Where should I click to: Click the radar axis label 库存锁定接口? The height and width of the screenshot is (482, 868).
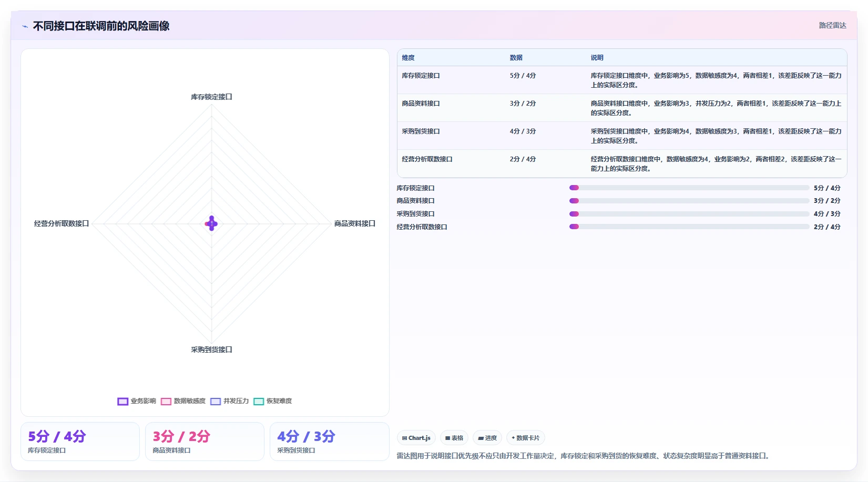pyautogui.click(x=211, y=97)
